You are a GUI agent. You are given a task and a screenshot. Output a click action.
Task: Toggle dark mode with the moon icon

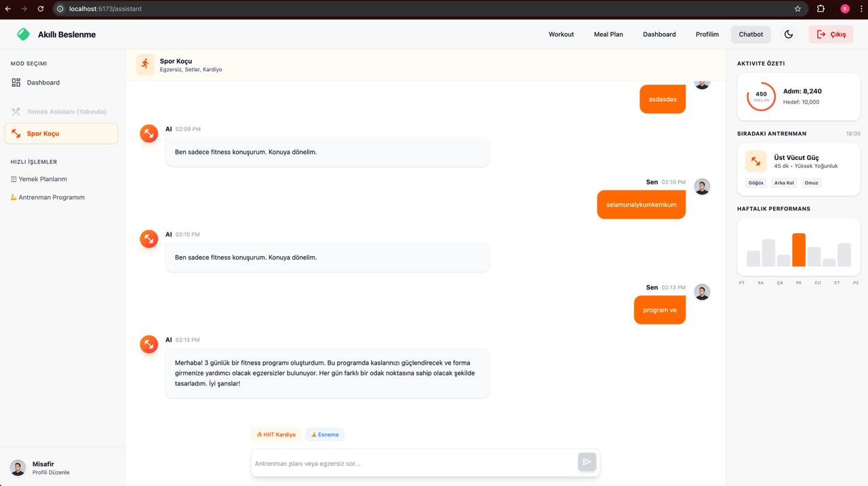pyautogui.click(x=789, y=33)
